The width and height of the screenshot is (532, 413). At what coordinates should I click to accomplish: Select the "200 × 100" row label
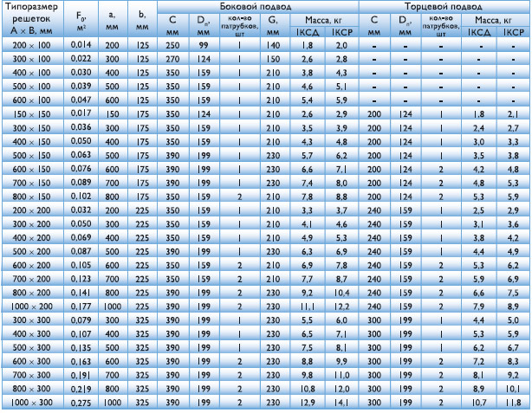[31, 45]
